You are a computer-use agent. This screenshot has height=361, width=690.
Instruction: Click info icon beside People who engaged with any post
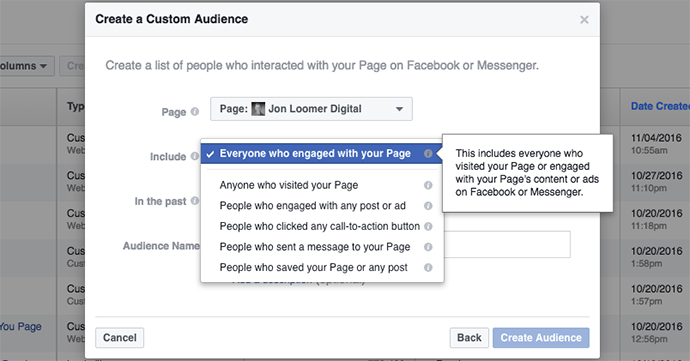(428, 206)
